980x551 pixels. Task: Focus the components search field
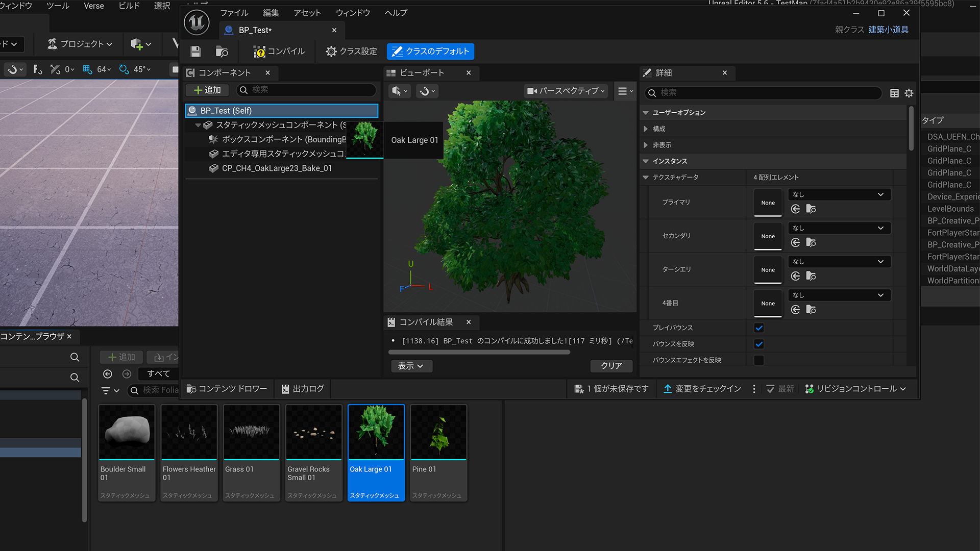coord(307,90)
